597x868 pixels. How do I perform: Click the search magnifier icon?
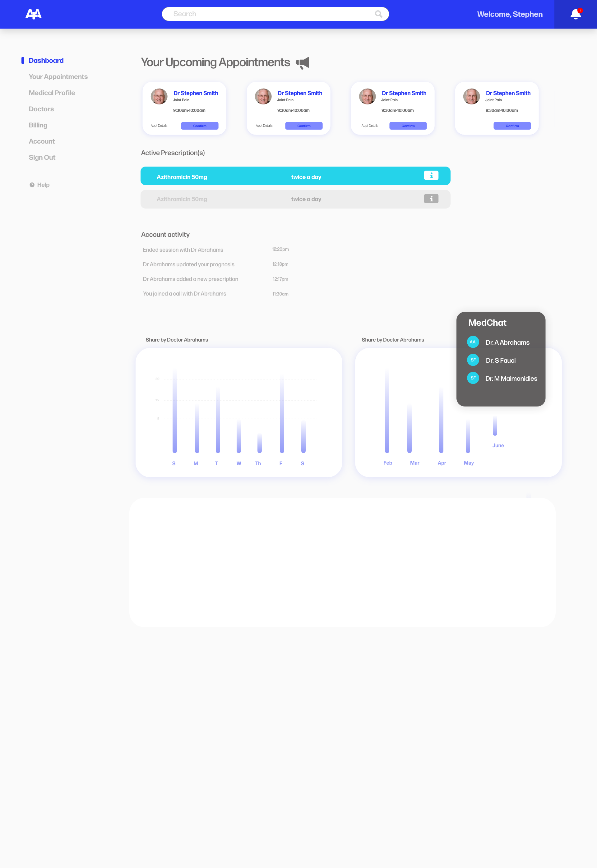(x=378, y=14)
